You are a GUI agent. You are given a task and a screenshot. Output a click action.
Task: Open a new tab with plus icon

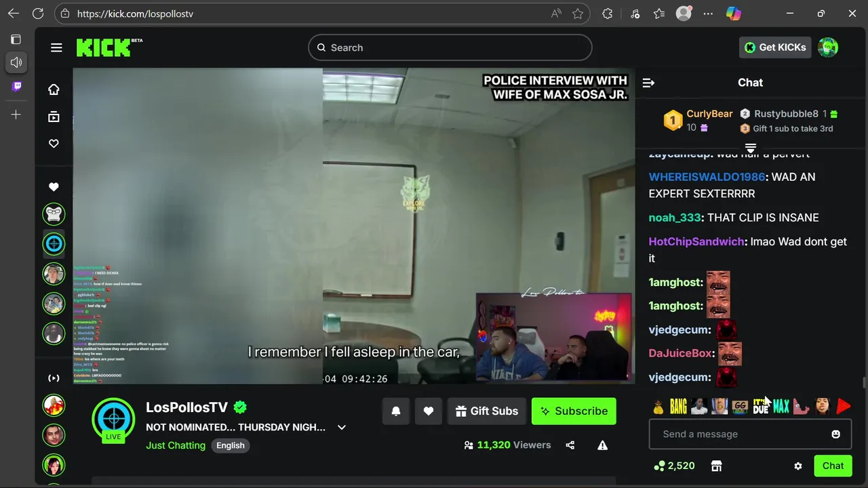pyautogui.click(x=16, y=115)
